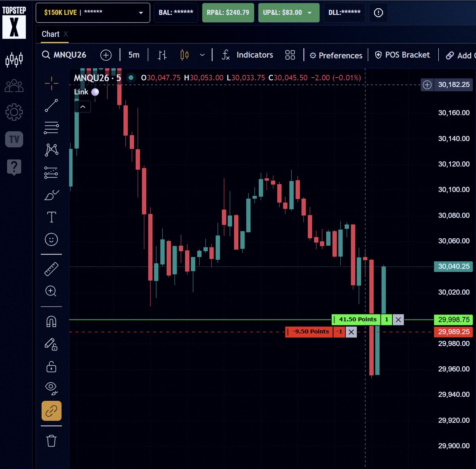Image resolution: width=476 pixels, height=469 pixels.
Task: Select the ruler measure tool
Action: point(51,269)
